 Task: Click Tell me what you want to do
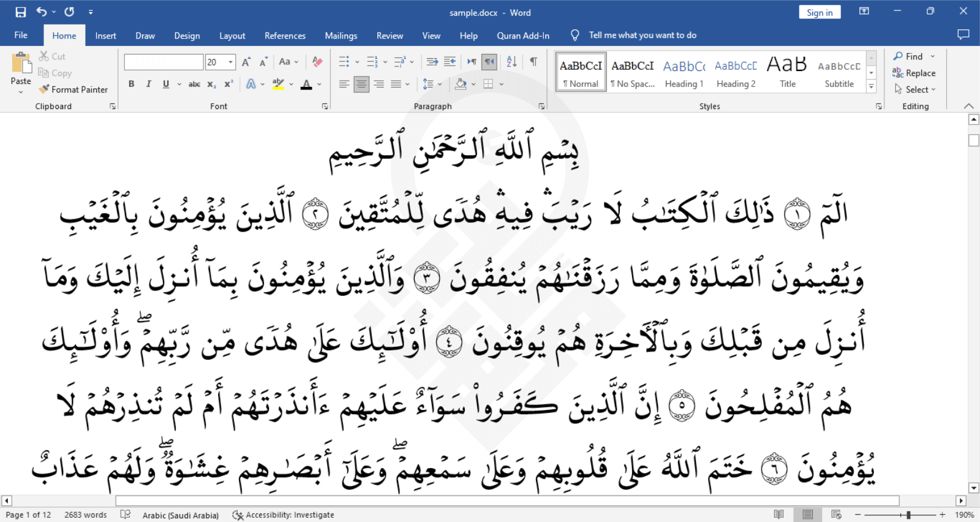[x=643, y=35]
